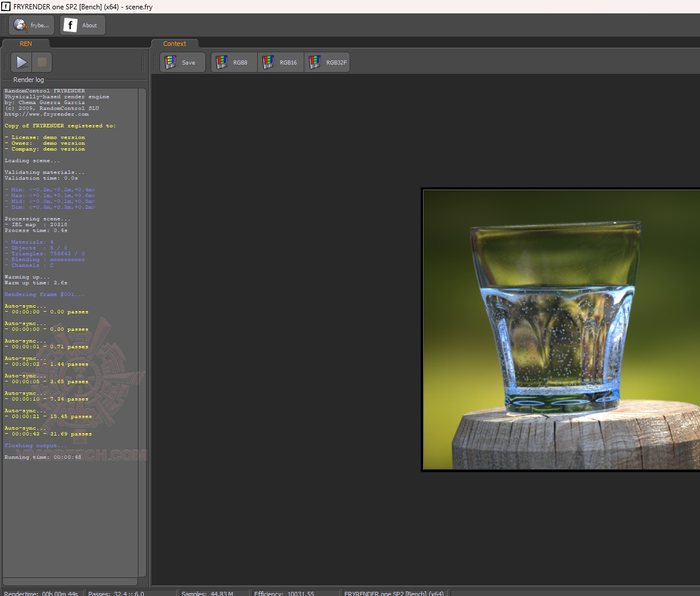Viewport: 700px width, 596px height.
Task: Click the render log vertical scrollbar
Action: (x=142, y=331)
